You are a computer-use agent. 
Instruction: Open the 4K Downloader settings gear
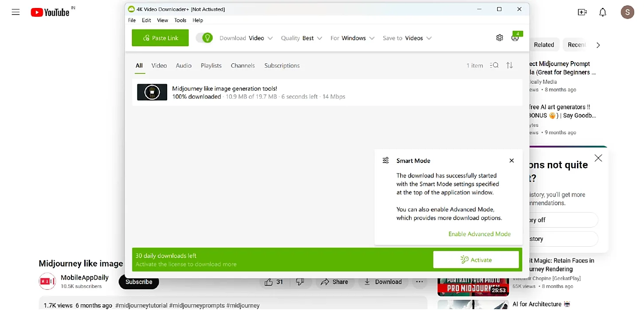tap(499, 38)
